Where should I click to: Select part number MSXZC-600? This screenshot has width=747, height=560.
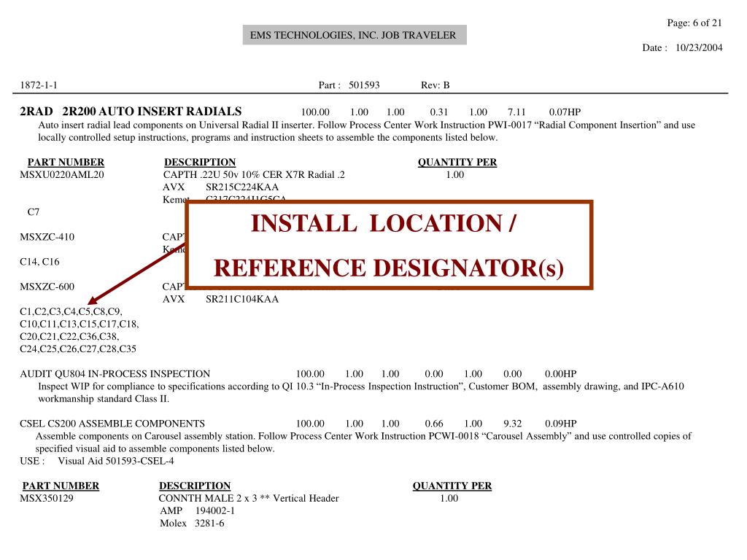pyautogui.click(x=47, y=287)
